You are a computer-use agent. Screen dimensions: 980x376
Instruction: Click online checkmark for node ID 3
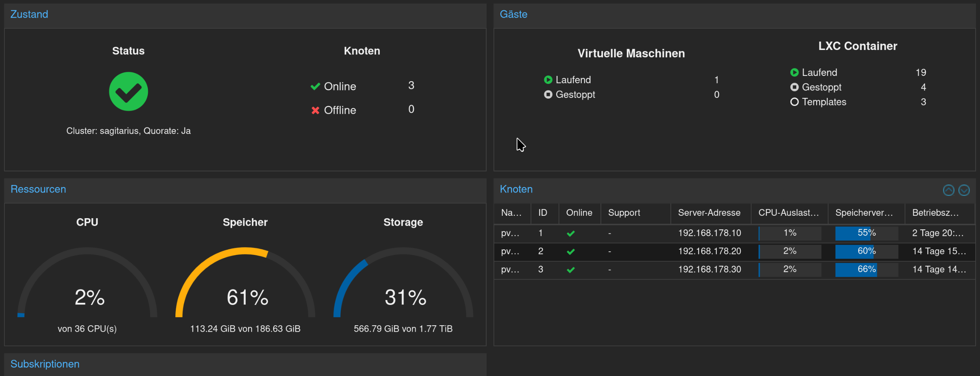pos(571,270)
